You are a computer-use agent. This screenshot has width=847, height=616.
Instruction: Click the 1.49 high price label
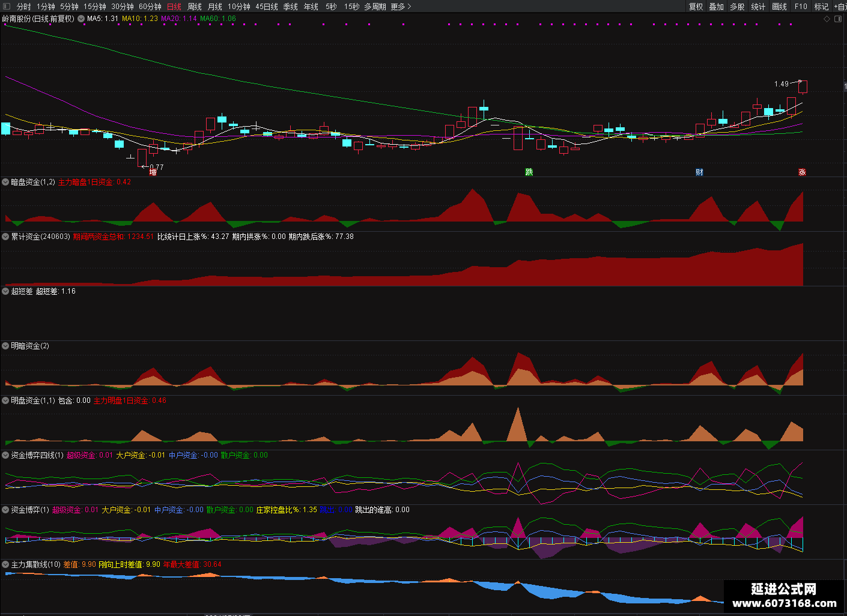781,84
